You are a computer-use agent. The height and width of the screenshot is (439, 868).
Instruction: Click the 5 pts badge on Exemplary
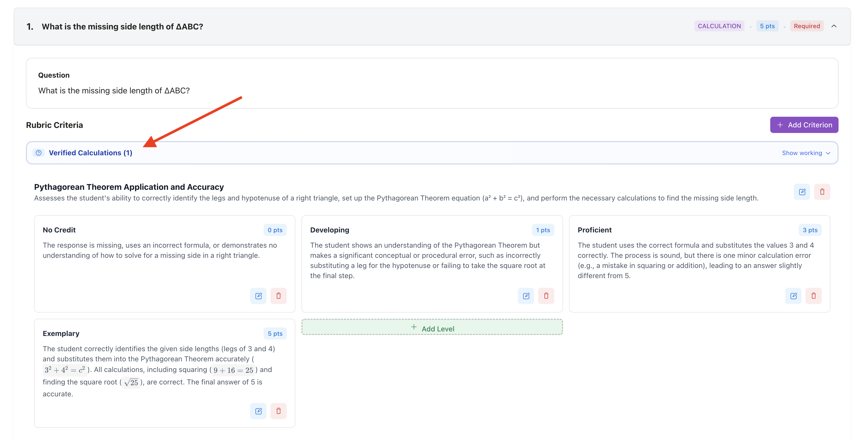tap(275, 333)
